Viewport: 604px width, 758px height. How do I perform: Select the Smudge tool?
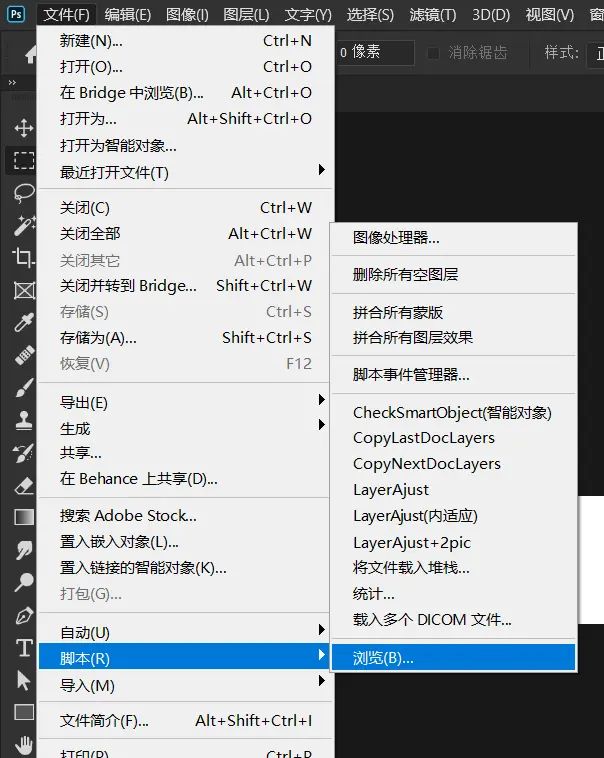tap(24, 550)
